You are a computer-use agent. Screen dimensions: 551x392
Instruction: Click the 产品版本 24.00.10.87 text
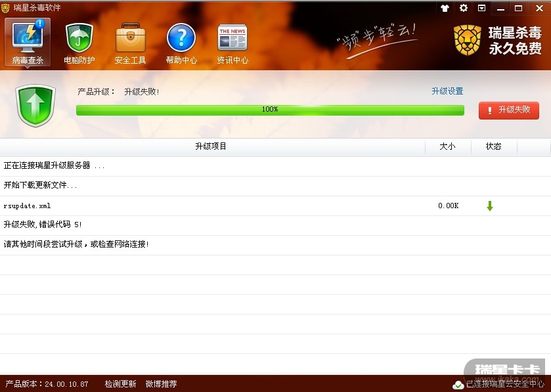pyautogui.click(x=47, y=384)
